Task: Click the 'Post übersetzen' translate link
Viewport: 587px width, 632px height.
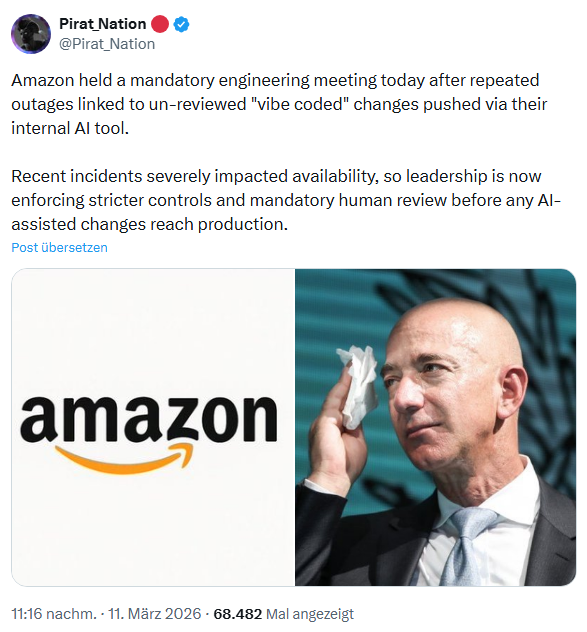Action: [x=59, y=247]
